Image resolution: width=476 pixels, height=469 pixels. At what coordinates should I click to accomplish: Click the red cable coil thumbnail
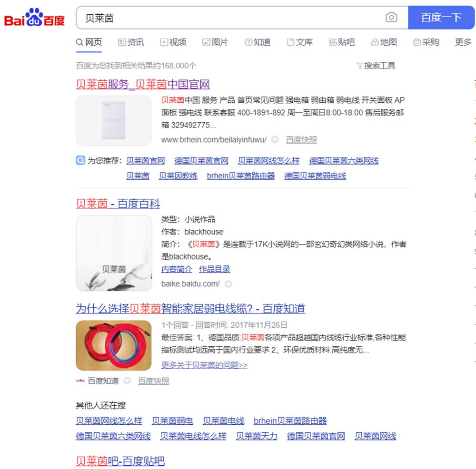(x=114, y=345)
